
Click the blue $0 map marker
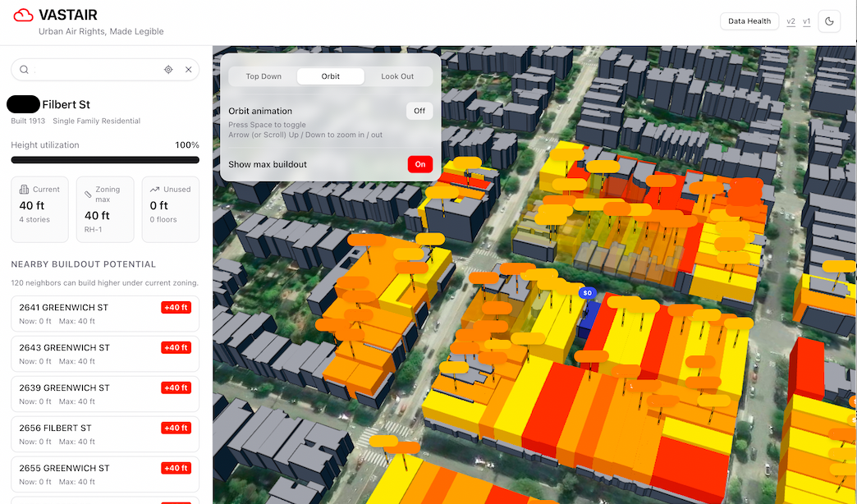(x=588, y=293)
